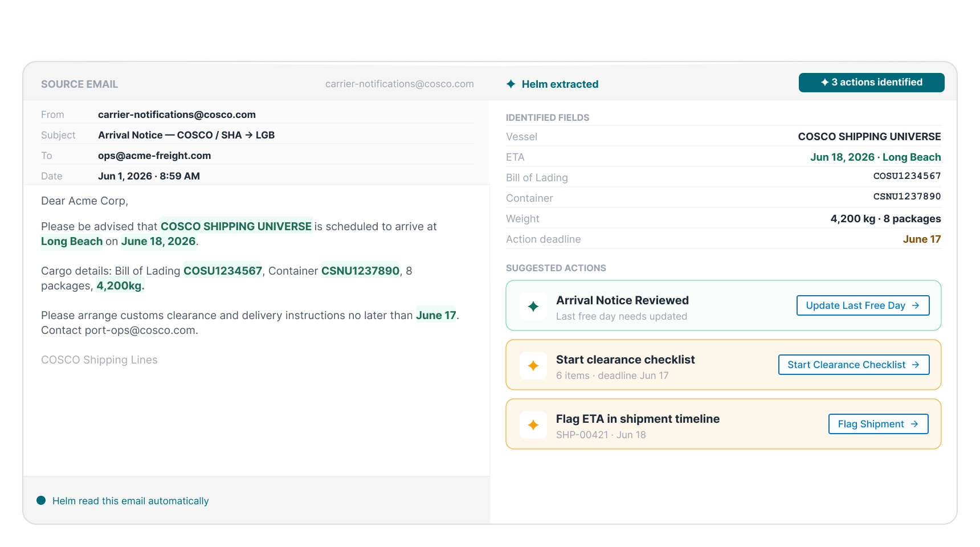Click the From address carrier-notifications@cosco.com
This screenshot has width=980, height=547.
[177, 115]
